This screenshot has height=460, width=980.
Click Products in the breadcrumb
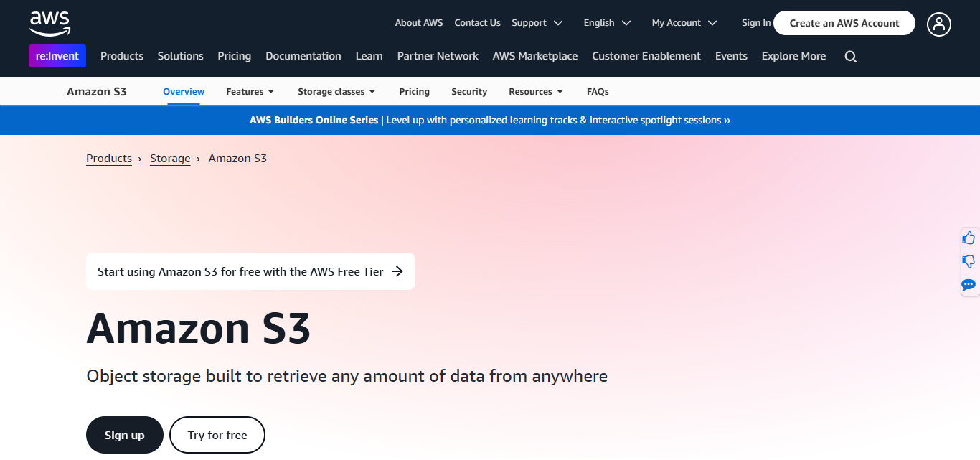click(x=109, y=159)
